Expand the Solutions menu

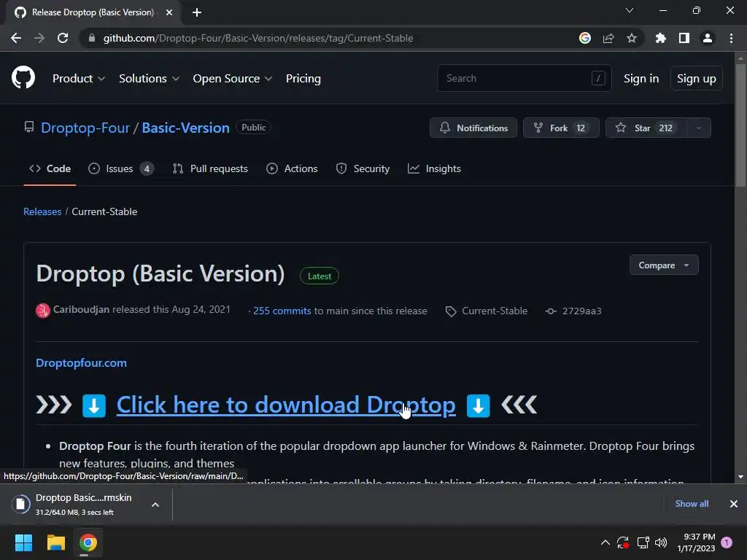149,78
